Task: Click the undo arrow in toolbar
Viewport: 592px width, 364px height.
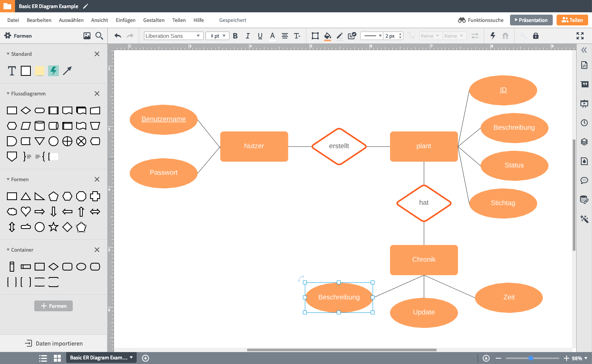Action: pos(118,36)
